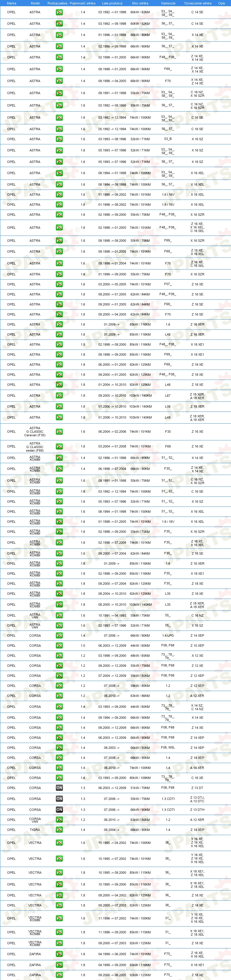Click the L08 body cell
231x980 pixels.
[168, 406]
